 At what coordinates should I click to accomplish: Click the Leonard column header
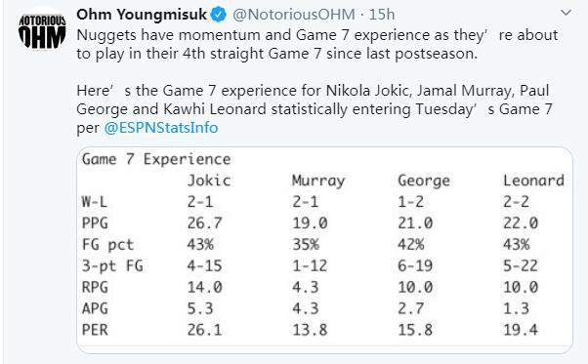(533, 181)
